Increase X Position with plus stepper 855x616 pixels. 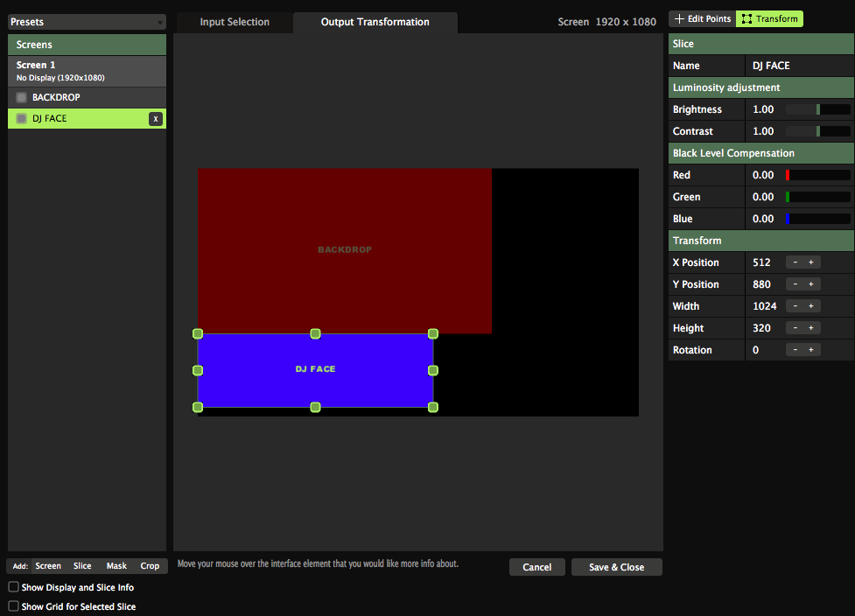click(811, 262)
